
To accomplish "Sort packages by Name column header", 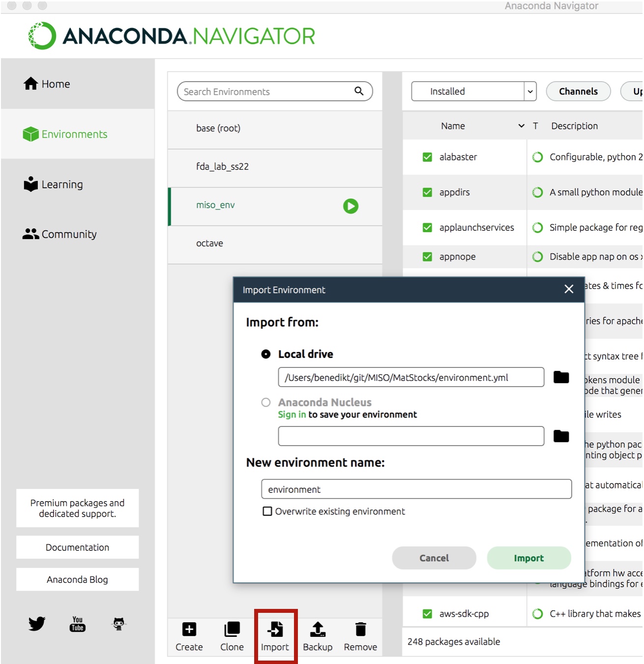I will [453, 126].
